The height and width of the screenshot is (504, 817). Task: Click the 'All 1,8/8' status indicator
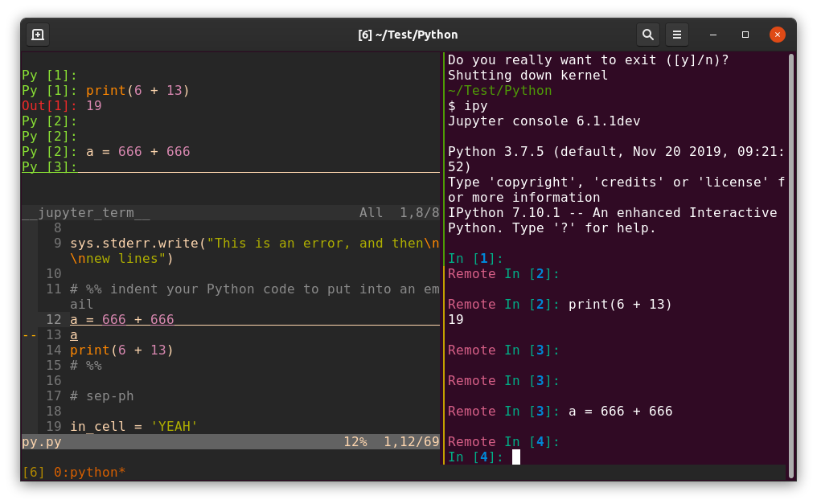[399, 212]
